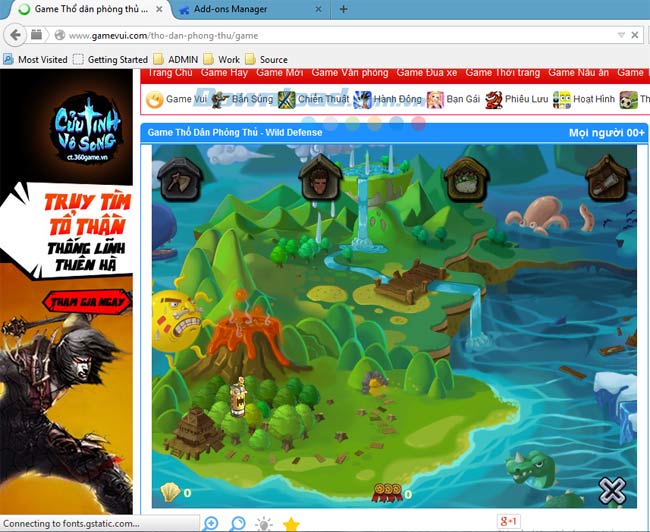Screen dimensions: 650x532
Task: Open the stone pile hut icon
Action: pyautogui.click(x=466, y=179)
